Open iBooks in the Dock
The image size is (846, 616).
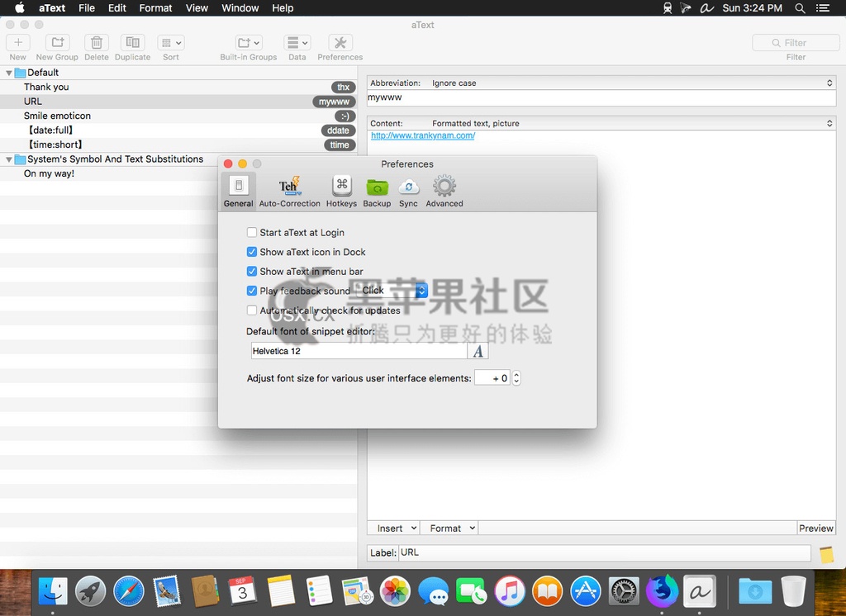point(547,592)
